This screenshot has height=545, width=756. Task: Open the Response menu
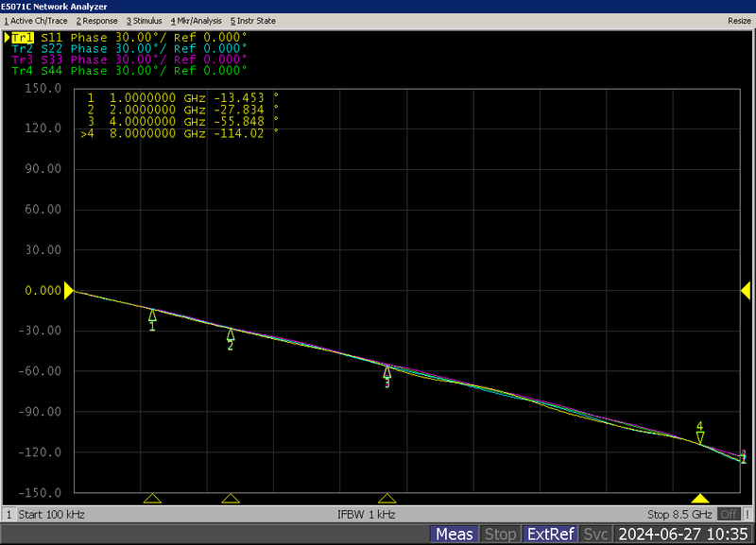click(96, 20)
